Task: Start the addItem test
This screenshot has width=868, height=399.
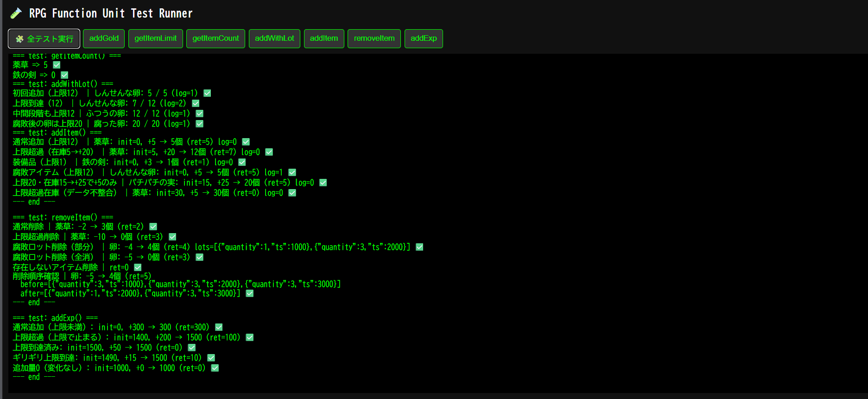Action: pos(323,38)
